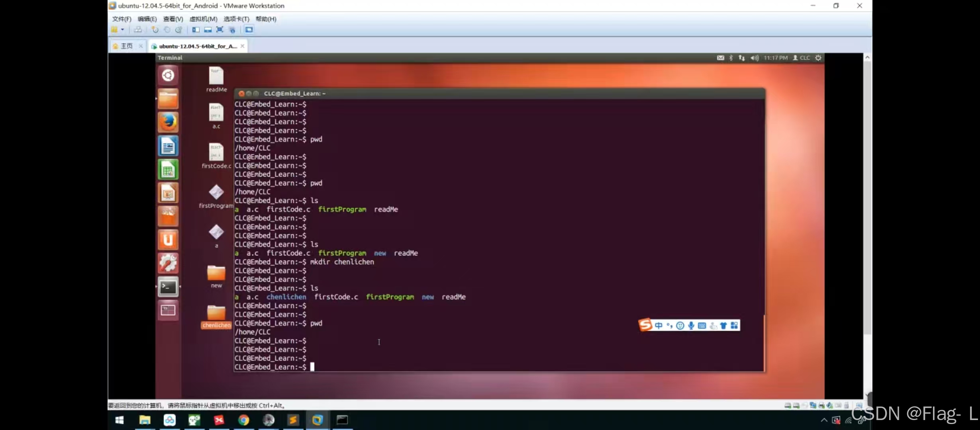Toggle Sogou Chinese/English input mode
This screenshot has height=430, width=980.
[659, 326]
